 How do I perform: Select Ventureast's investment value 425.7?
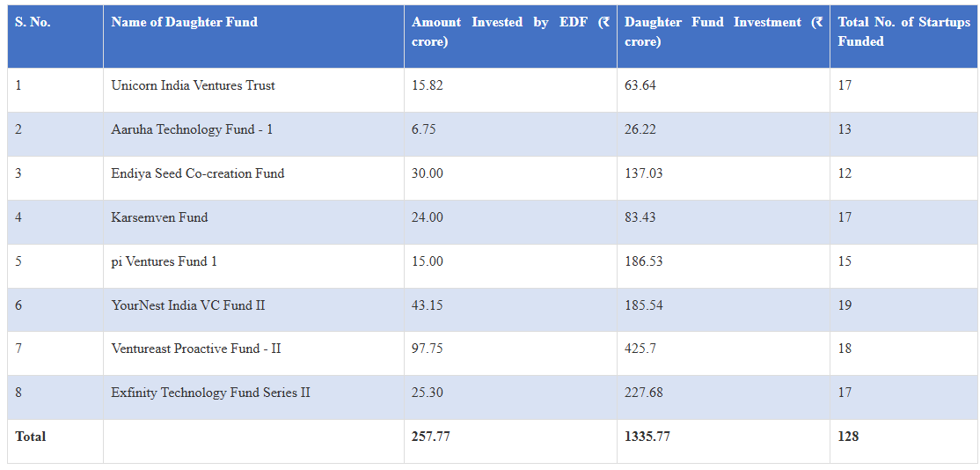coord(642,349)
